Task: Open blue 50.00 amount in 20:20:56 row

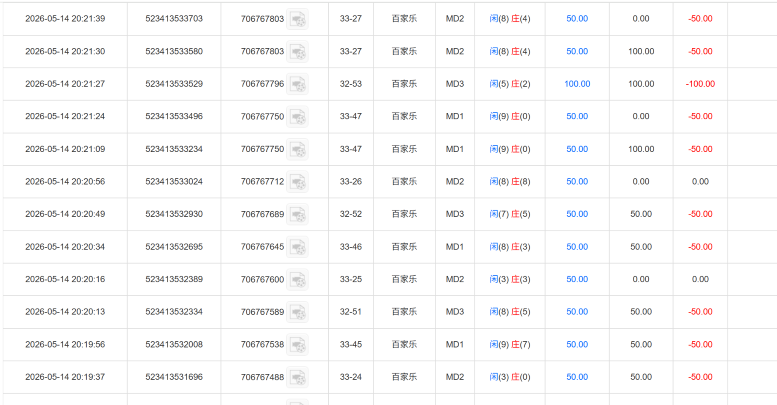Action: (577, 181)
